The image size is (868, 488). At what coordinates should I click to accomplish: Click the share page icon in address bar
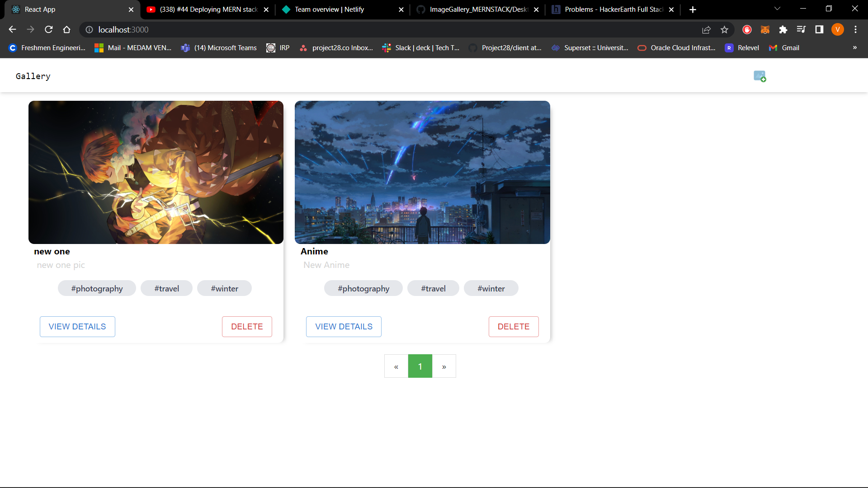pos(706,29)
